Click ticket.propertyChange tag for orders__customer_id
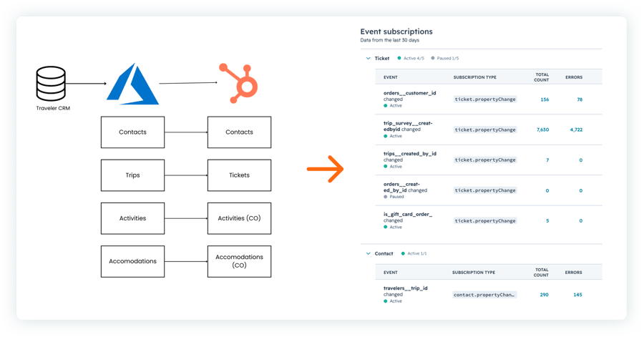Screen dimensions: 644x337 coord(485,99)
